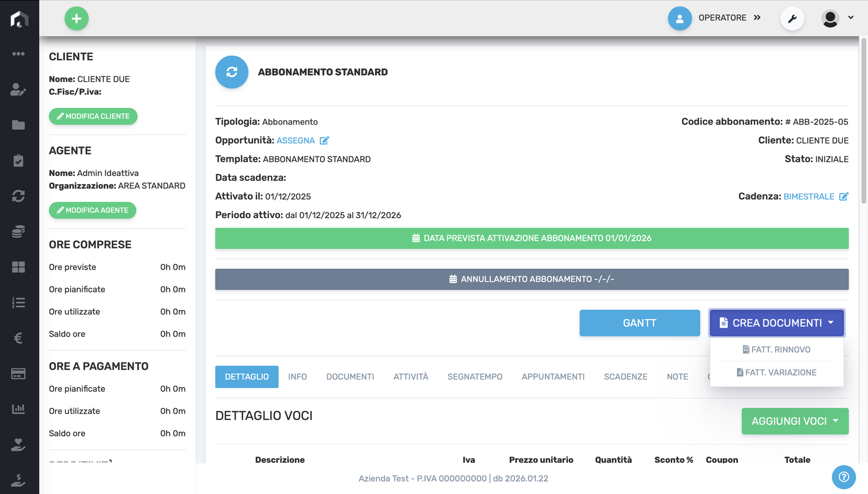Open the wrench settings icon
The width and height of the screenshot is (868, 494).
point(792,19)
